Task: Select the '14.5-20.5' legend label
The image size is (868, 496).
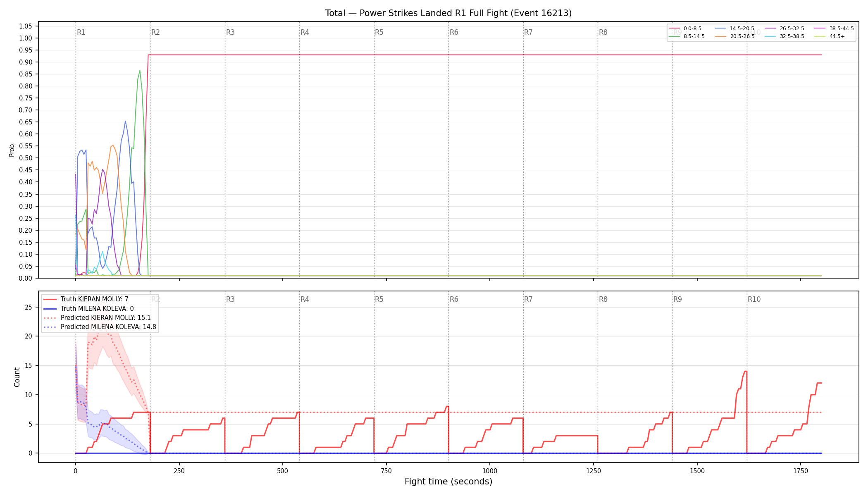Action: click(742, 29)
